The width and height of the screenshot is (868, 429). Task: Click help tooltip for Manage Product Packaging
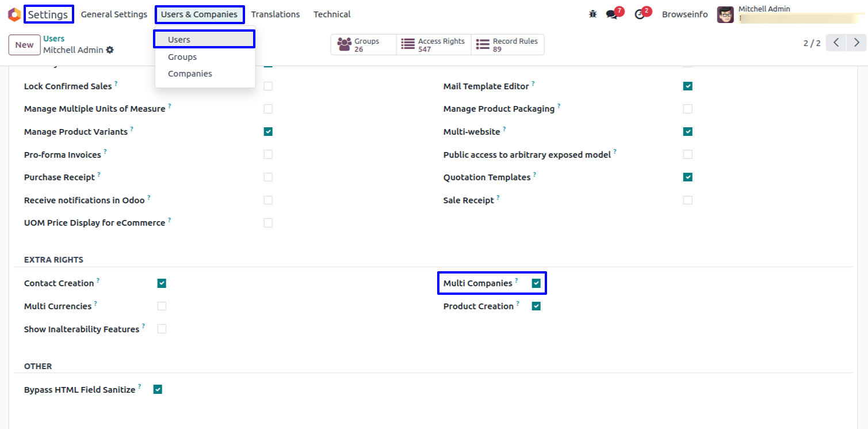point(559,106)
